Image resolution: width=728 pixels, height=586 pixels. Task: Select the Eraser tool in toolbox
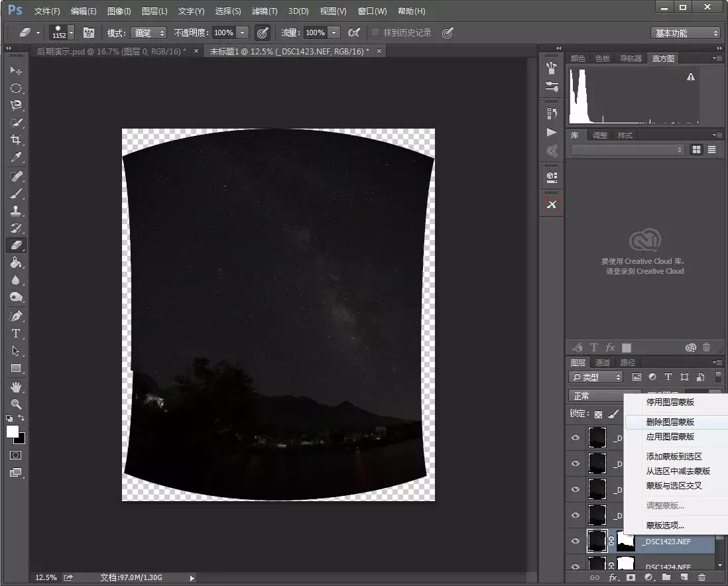[16, 245]
